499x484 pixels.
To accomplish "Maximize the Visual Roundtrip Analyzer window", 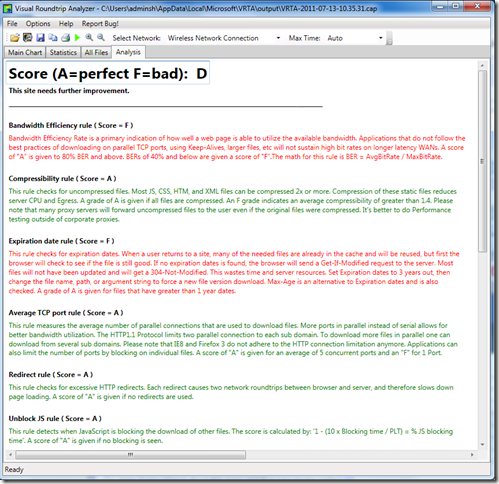I will tap(456, 6).
